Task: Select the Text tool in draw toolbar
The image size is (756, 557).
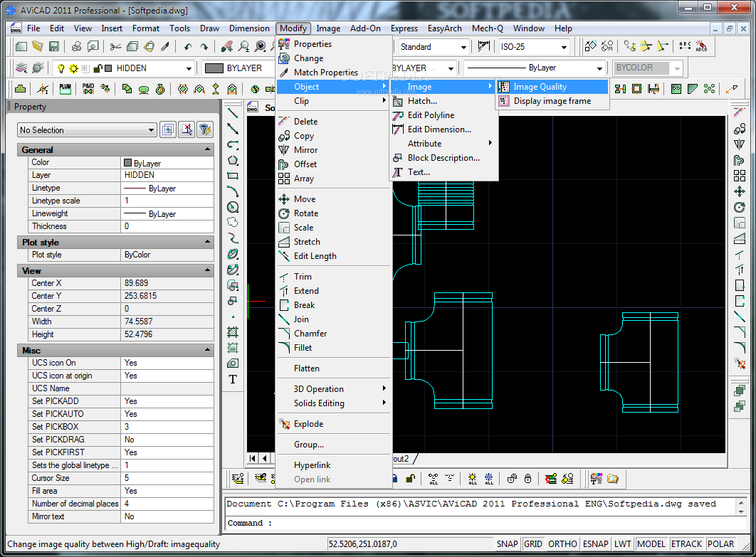Action: pos(233,379)
